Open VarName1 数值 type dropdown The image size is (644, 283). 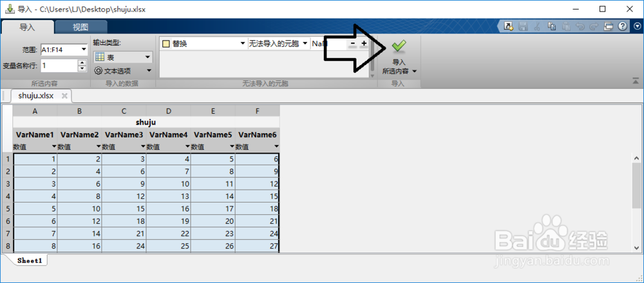[54, 147]
